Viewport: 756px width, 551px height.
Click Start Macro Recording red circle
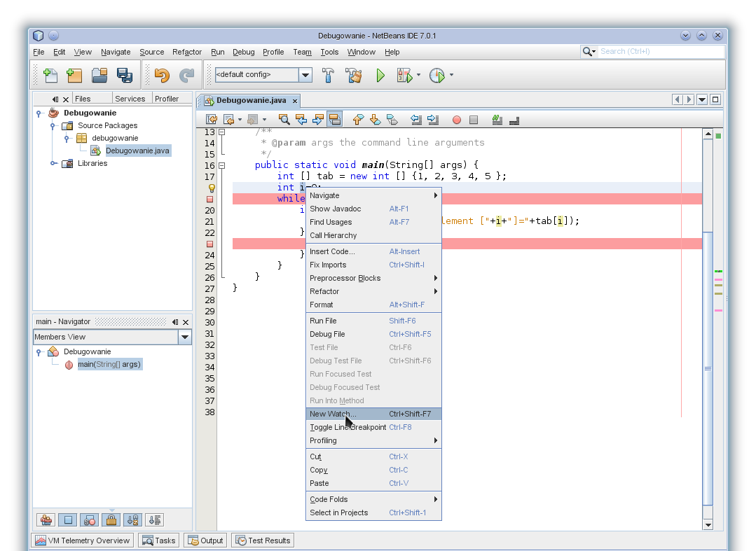pos(457,120)
